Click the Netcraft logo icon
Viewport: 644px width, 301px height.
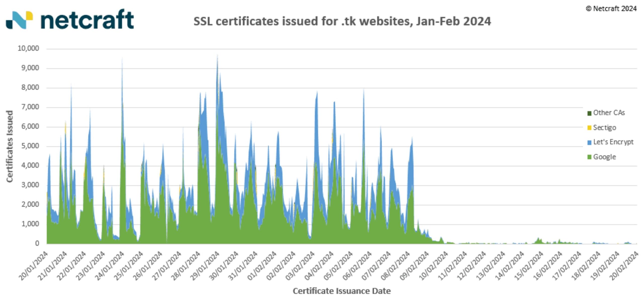[19, 20]
